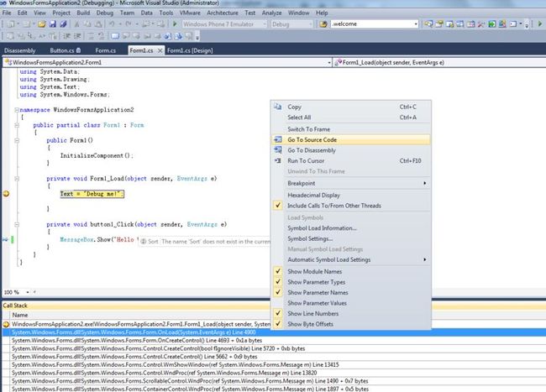Screen dimensions: 546x392
Task: Open Symbol Load Information...
Action: (350, 228)
